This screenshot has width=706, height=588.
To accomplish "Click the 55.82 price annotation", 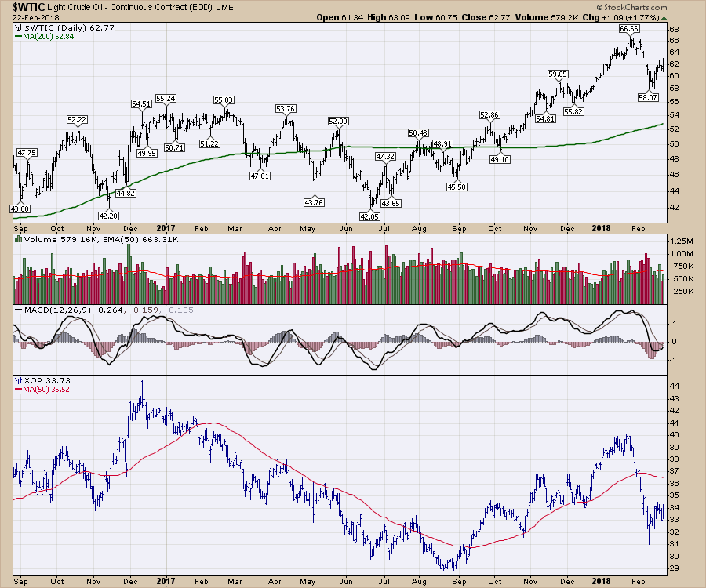I will pyautogui.click(x=573, y=111).
